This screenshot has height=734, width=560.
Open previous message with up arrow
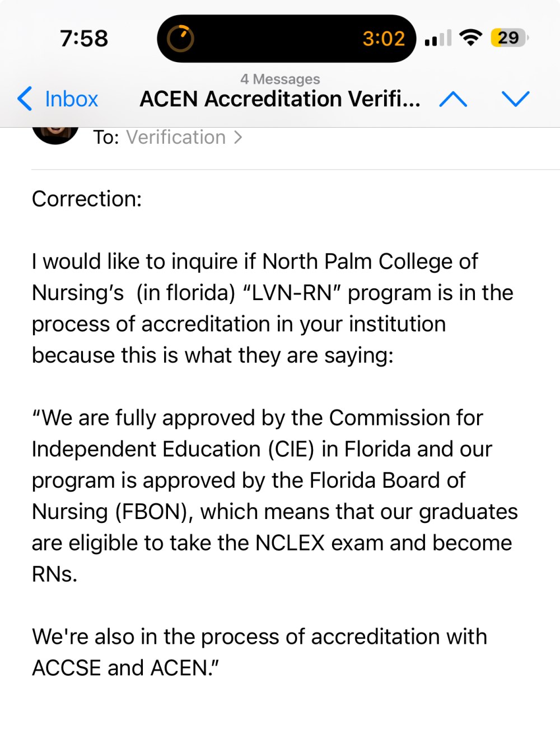click(453, 99)
